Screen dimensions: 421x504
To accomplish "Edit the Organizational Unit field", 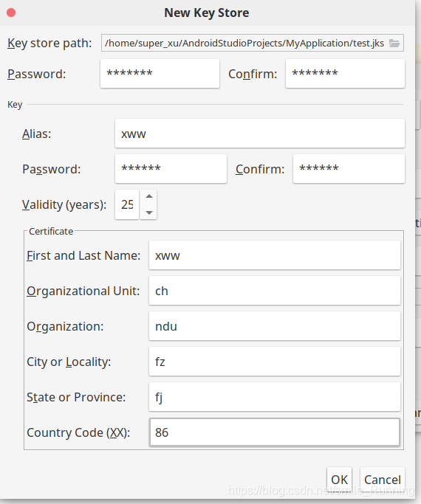I will click(x=275, y=291).
